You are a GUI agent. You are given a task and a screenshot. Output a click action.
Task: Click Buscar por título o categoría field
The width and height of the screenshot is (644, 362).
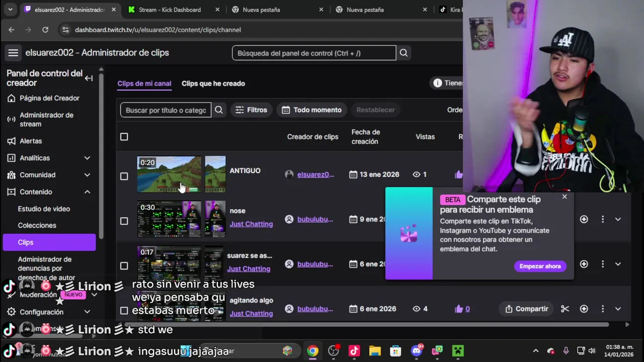[x=166, y=110]
